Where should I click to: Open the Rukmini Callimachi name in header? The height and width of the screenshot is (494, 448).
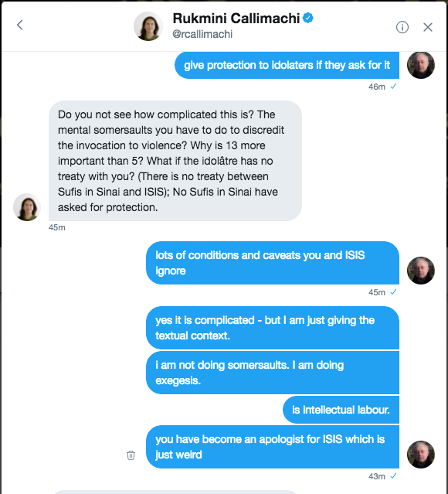coord(236,19)
